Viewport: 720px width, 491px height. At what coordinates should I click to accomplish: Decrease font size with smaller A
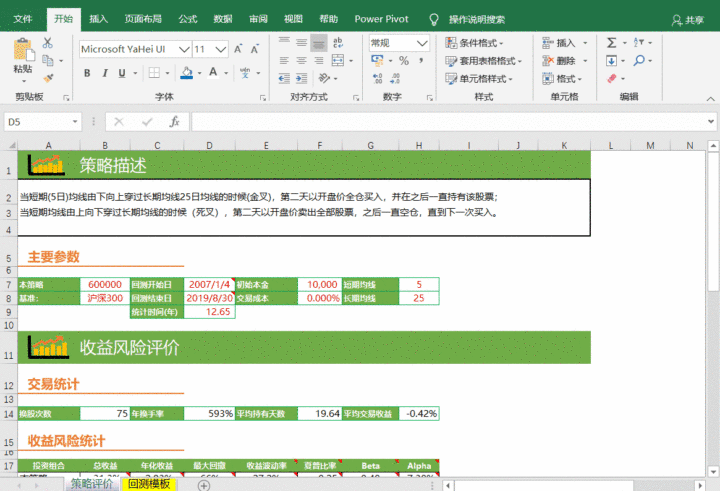pos(254,49)
